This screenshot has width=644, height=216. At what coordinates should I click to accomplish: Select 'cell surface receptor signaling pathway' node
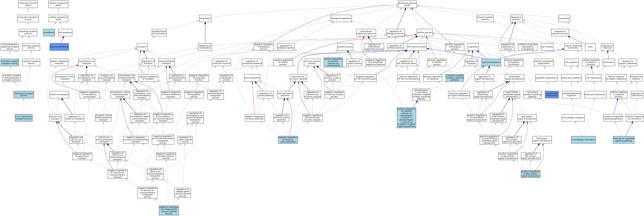[532, 94]
